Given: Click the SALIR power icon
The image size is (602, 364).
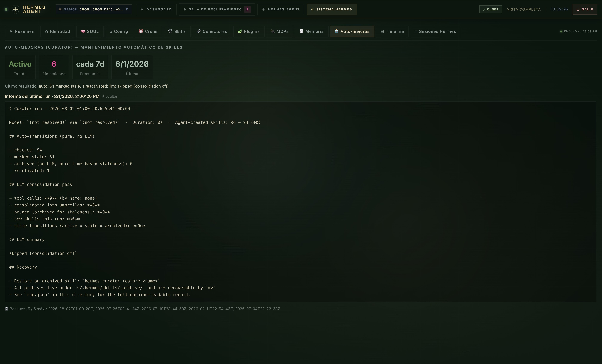Looking at the screenshot, I should (578, 10).
